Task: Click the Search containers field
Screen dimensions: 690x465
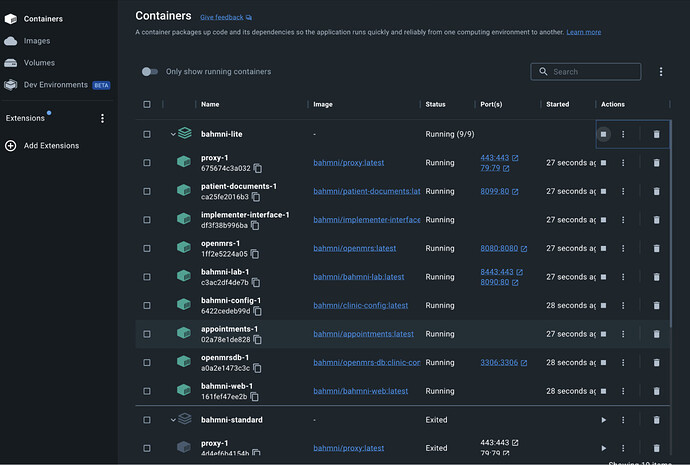Action: tap(585, 72)
